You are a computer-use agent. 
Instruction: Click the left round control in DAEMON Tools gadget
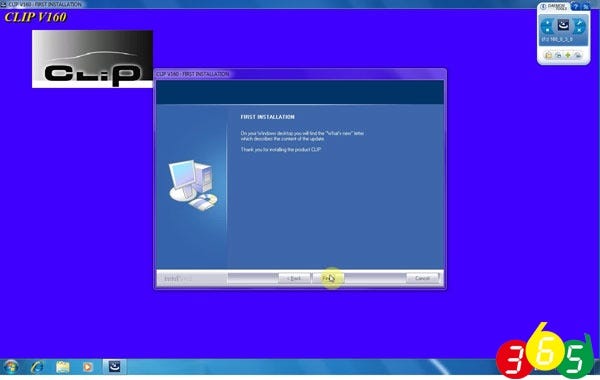click(x=547, y=26)
